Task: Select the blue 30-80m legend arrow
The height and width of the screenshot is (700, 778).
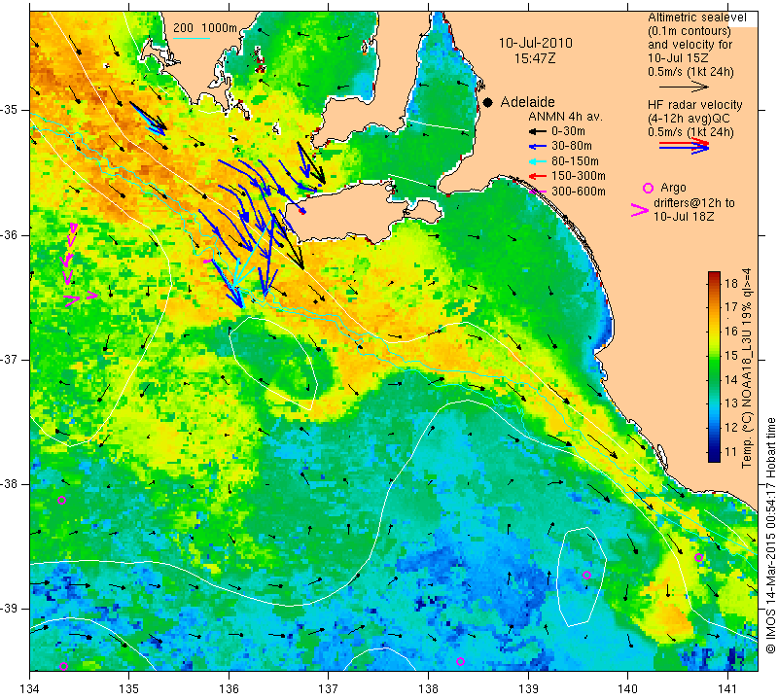Action: coord(537,147)
